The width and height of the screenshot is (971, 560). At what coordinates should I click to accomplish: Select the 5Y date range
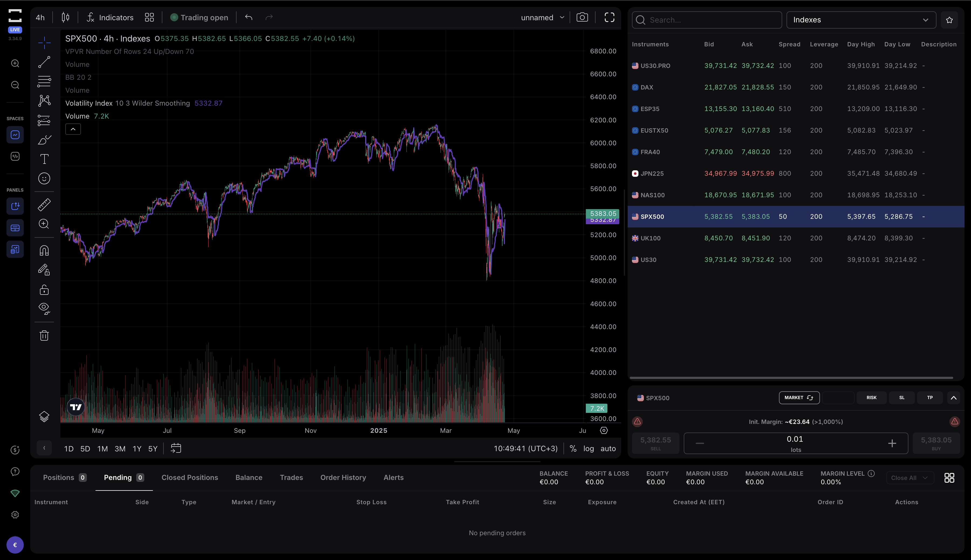pos(153,449)
